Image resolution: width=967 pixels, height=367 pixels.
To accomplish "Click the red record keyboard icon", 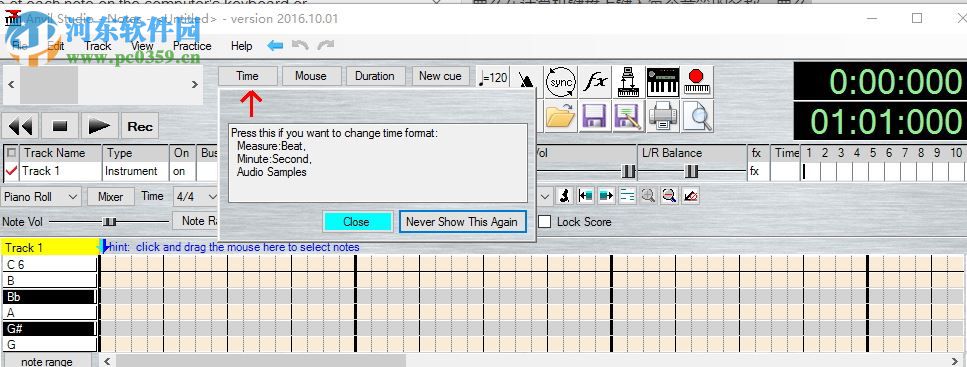I will (x=696, y=82).
